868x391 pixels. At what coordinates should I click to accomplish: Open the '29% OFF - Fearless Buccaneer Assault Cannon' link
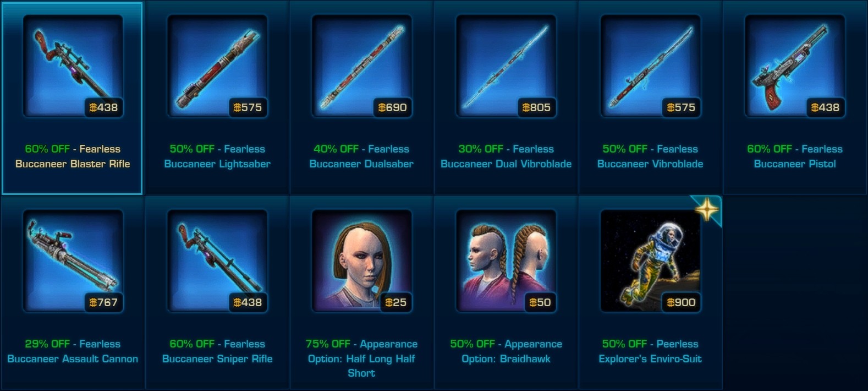[73, 351]
